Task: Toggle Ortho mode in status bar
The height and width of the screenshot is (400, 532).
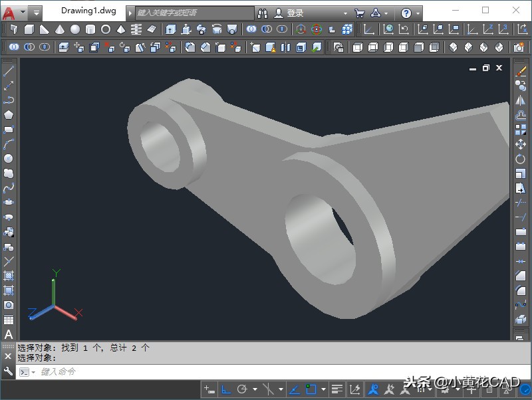Action: point(226,389)
